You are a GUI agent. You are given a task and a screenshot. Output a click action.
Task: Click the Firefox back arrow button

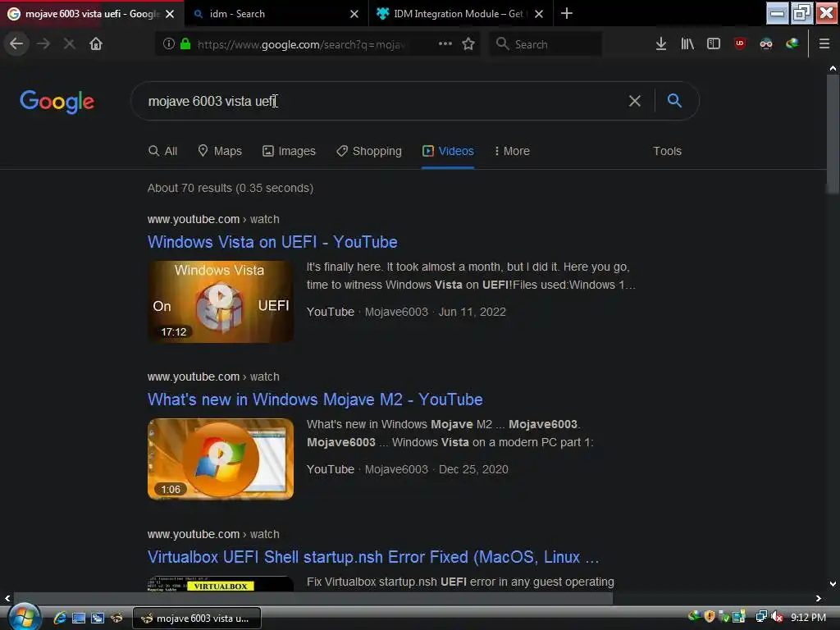[16, 43]
